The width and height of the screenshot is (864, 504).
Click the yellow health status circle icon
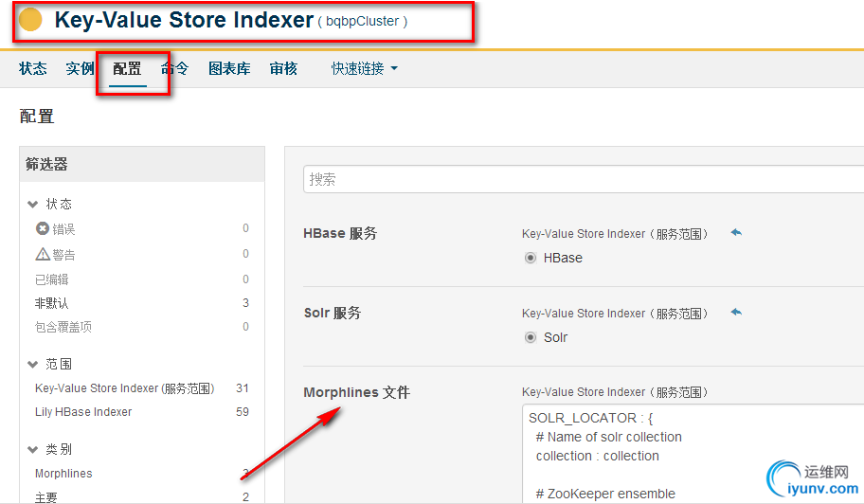30,20
